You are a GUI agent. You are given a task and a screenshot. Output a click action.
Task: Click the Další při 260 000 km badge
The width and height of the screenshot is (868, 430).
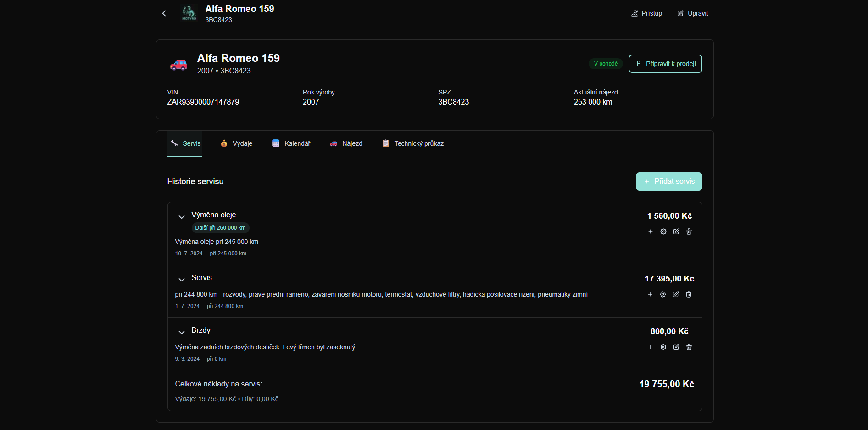tap(220, 228)
